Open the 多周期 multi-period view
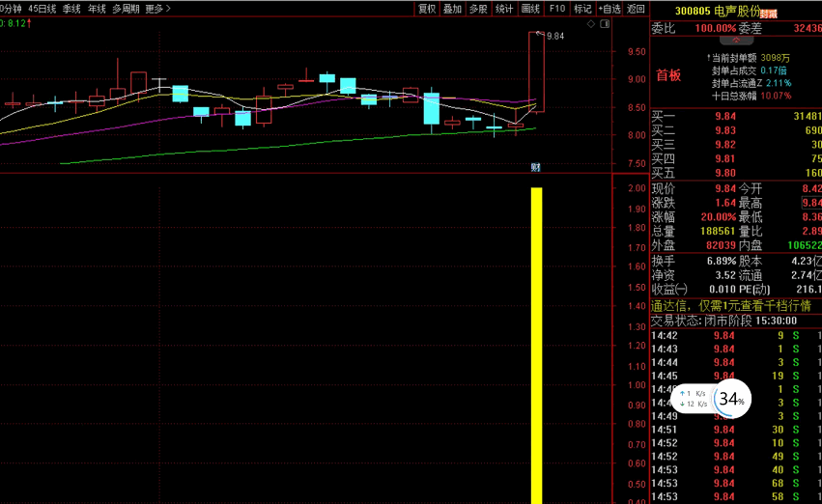This screenshot has width=822, height=504. pyautogui.click(x=126, y=9)
